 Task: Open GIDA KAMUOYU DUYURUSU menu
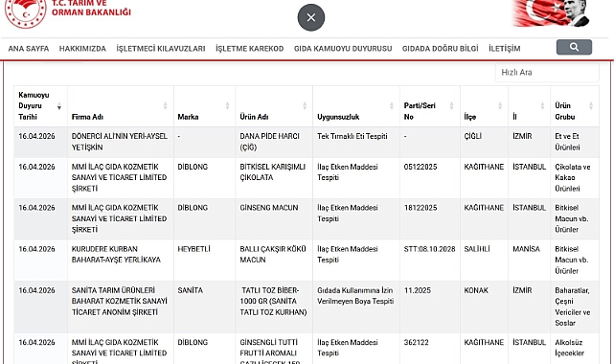click(343, 49)
